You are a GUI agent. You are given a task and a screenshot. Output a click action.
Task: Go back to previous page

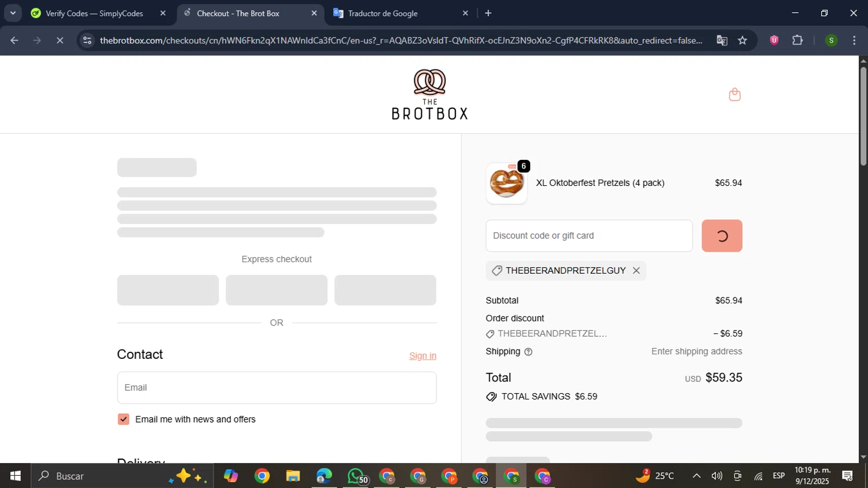tap(14, 41)
